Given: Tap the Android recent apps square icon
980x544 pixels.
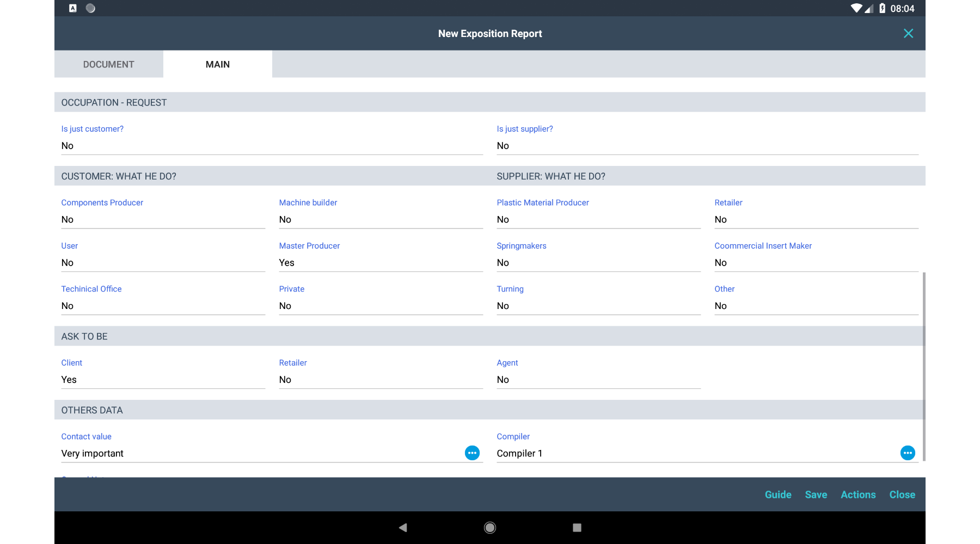Looking at the screenshot, I should [577, 527].
